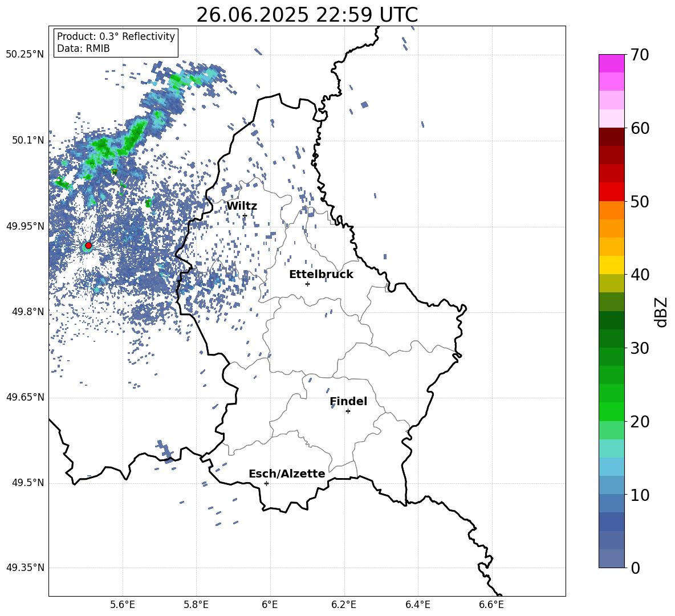Click the 49.35°N latitude label
This screenshot has height=616, width=675.
point(25,568)
